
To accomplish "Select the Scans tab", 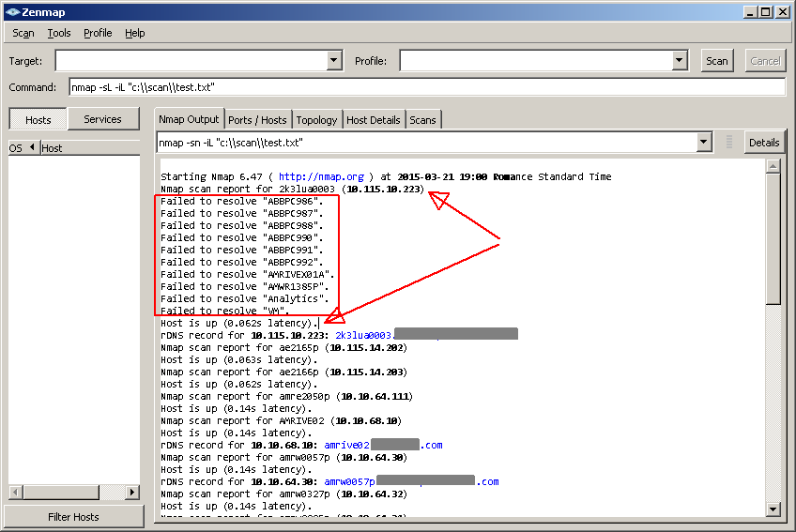I will point(422,120).
